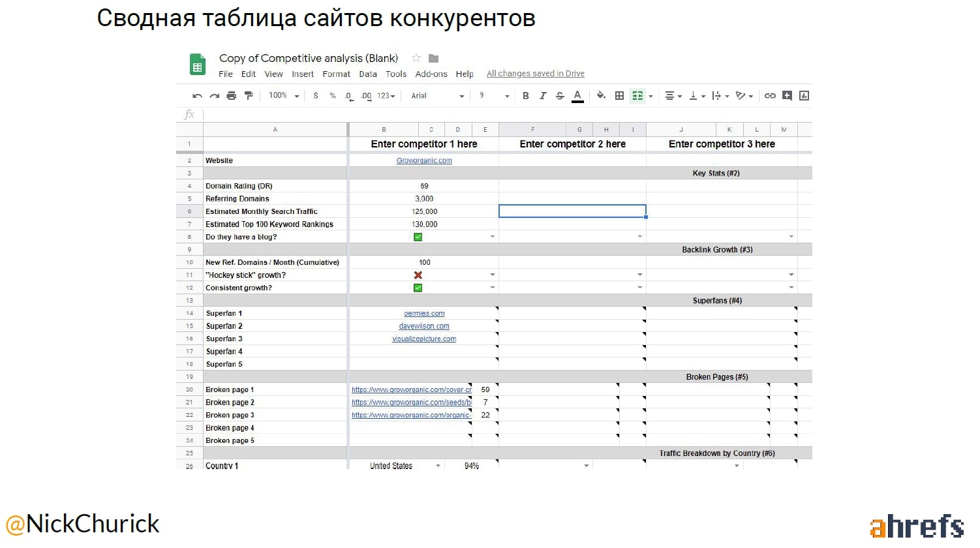Viewport: 980px width, 548px height.
Task: Toggle the red X 'Hockey stick' growth cell
Action: [418, 275]
